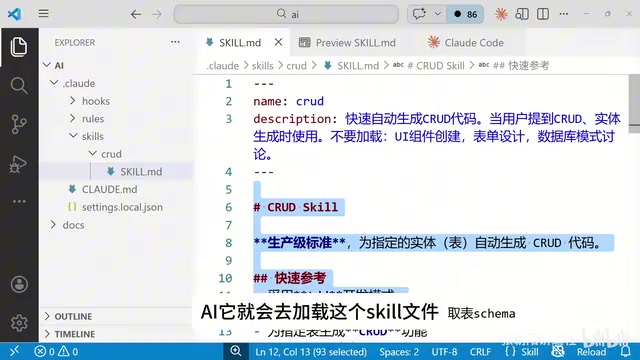Go forward with the right arrow
Viewport: 640px width, 360px height.
pos(157,15)
